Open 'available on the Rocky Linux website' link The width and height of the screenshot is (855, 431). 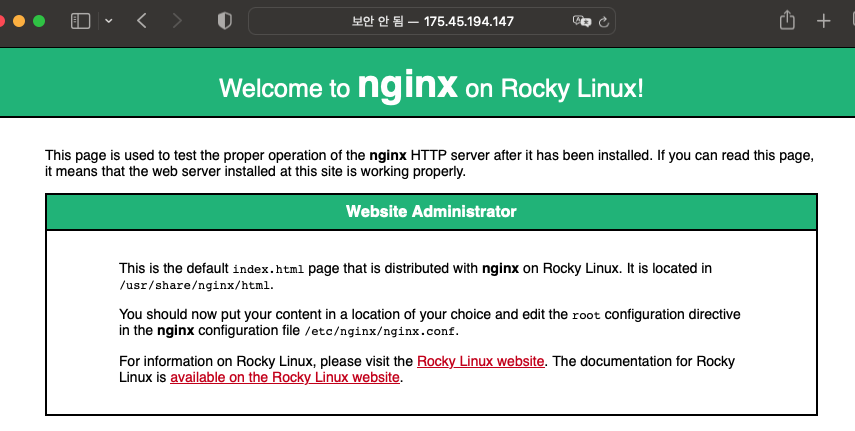(x=285, y=377)
